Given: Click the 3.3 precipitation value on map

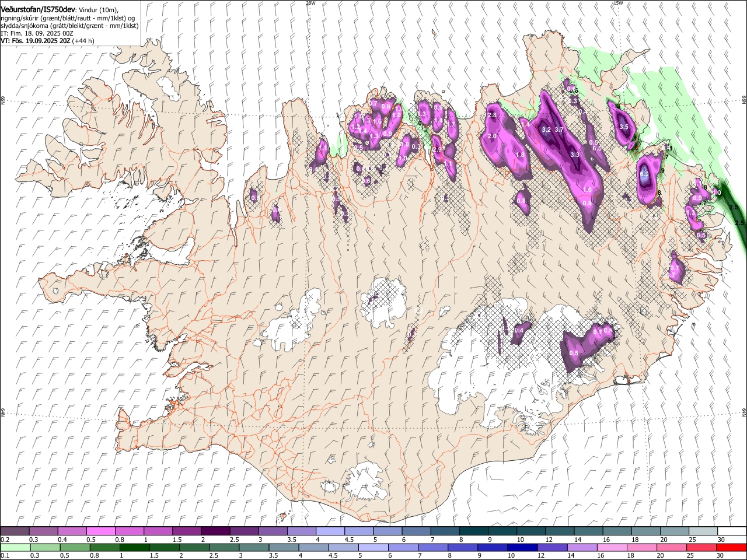Looking at the screenshot, I should (575, 155).
